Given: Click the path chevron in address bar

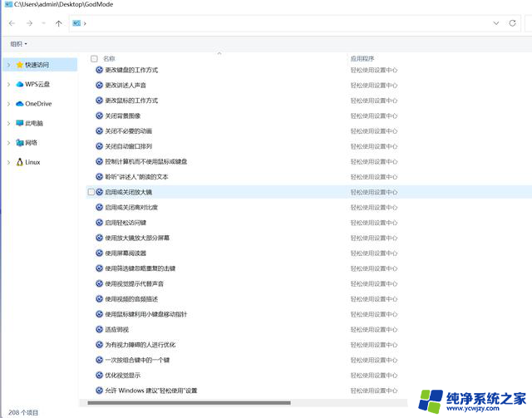Looking at the screenshot, I should 85,23.
